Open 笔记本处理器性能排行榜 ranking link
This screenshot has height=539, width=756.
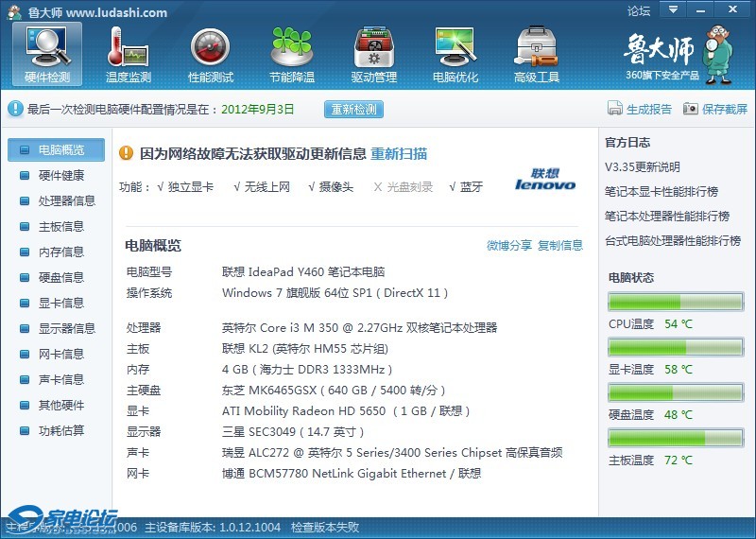[x=667, y=217]
